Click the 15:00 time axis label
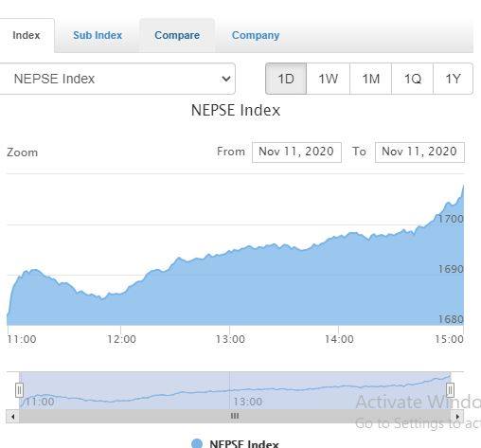This screenshot has height=448, width=481. pos(449,339)
